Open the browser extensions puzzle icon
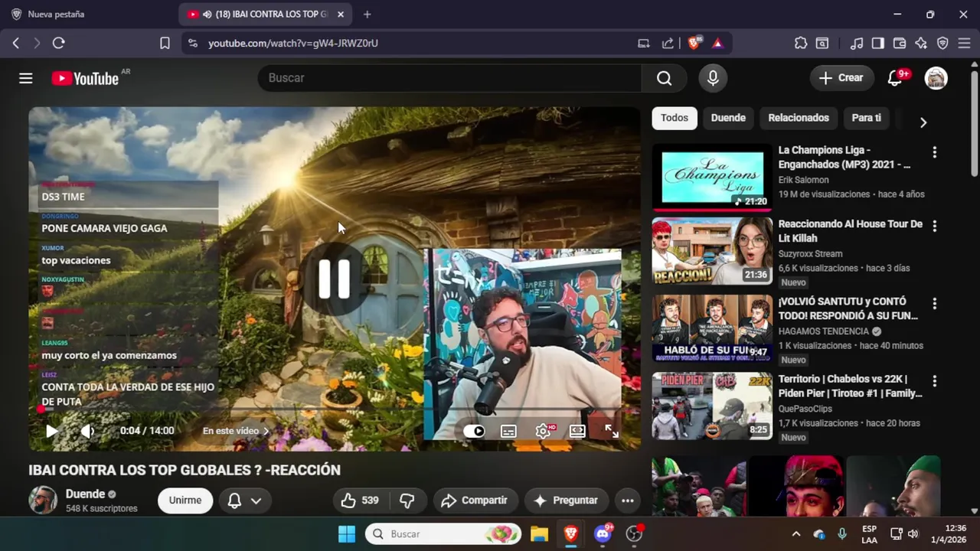The image size is (980, 551). 801,44
